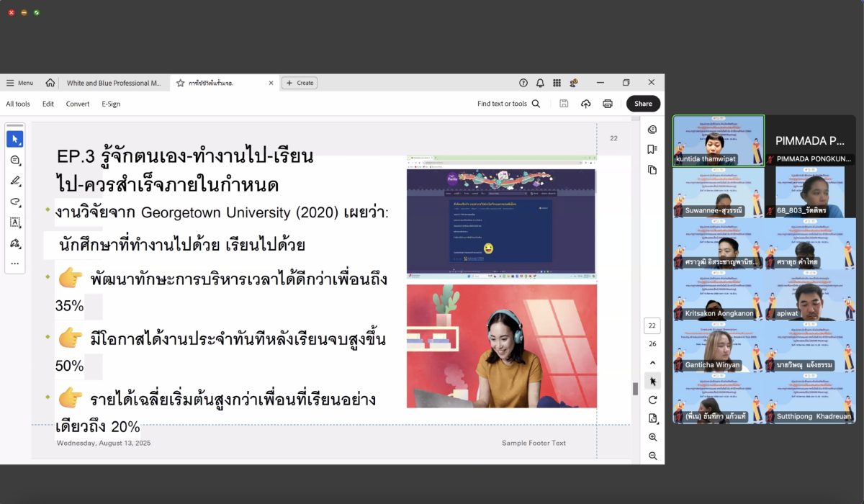Viewport: 864px width, 504px height.
Task: Open the hamburger Menu
Action: (x=19, y=83)
